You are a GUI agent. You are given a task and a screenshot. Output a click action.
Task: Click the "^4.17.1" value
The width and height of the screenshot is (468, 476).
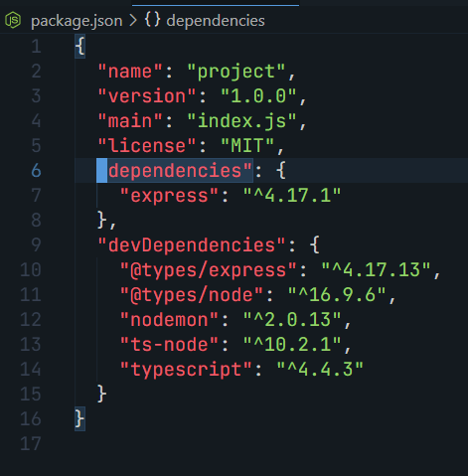[x=292, y=196]
